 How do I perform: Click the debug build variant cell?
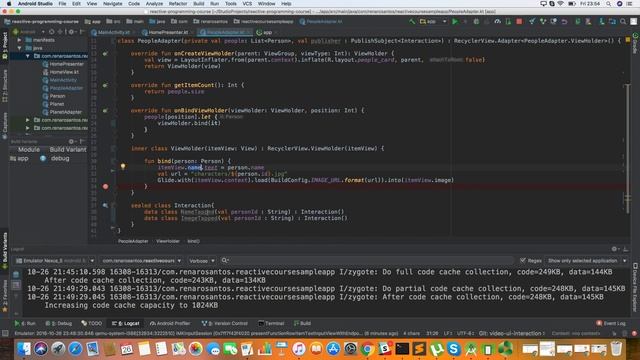pos(60,158)
